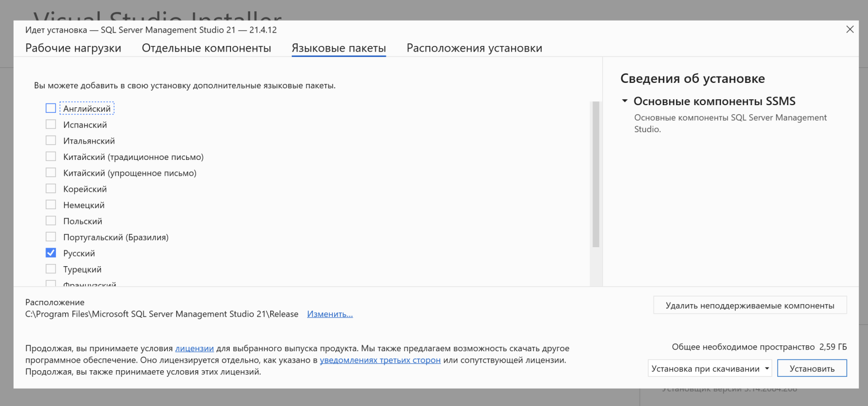Select the Языковые пакеты tab

tap(339, 48)
